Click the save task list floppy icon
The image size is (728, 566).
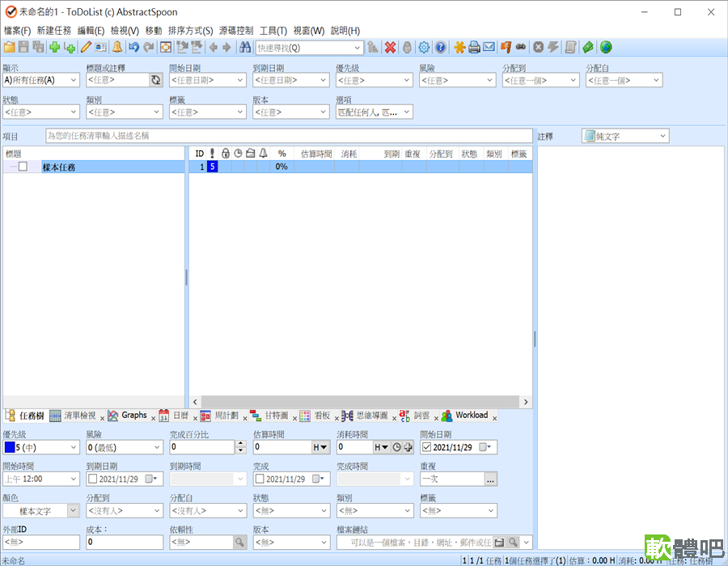pos(23,48)
